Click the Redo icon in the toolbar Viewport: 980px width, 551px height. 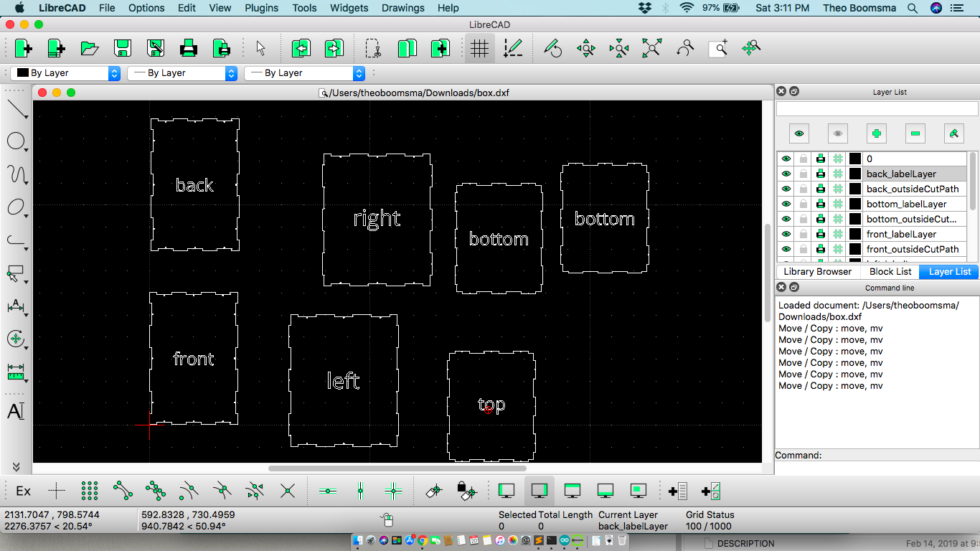[x=334, y=48]
